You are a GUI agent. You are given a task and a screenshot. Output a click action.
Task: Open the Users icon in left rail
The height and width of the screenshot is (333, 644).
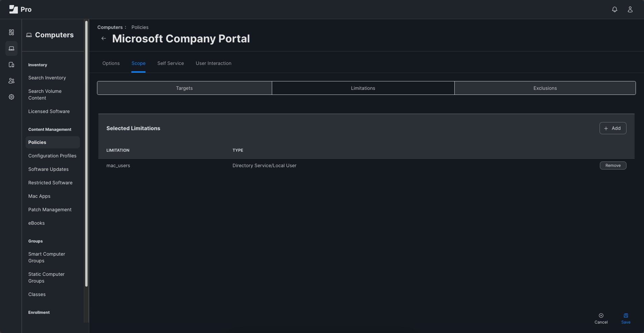pos(11,81)
